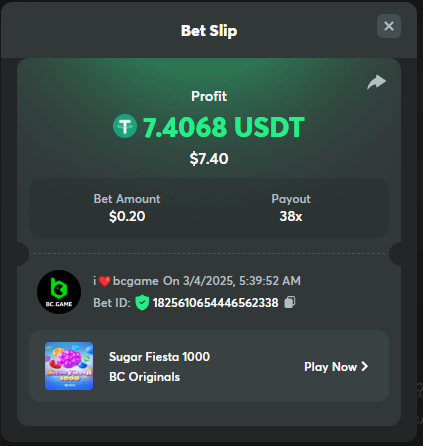
Task: Open the BC.GAME user avatar
Action: [59, 292]
